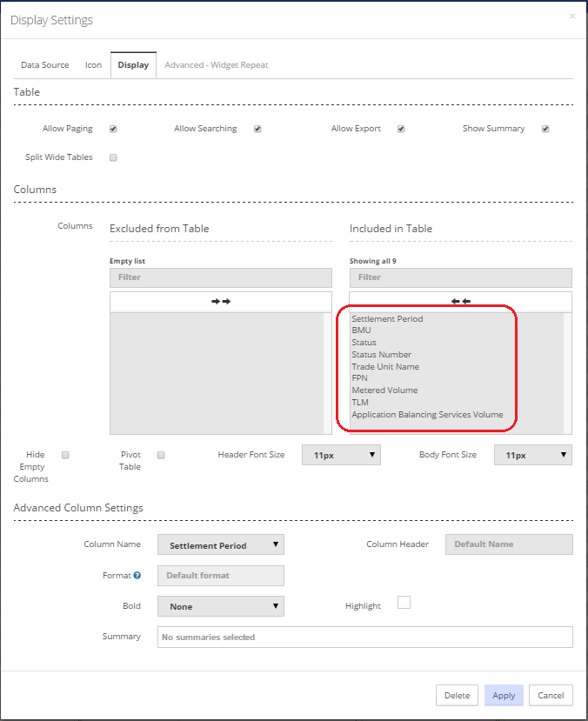Select FPN in the included list
The height and width of the screenshot is (721, 588).
pyautogui.click(x=359, y=378)
